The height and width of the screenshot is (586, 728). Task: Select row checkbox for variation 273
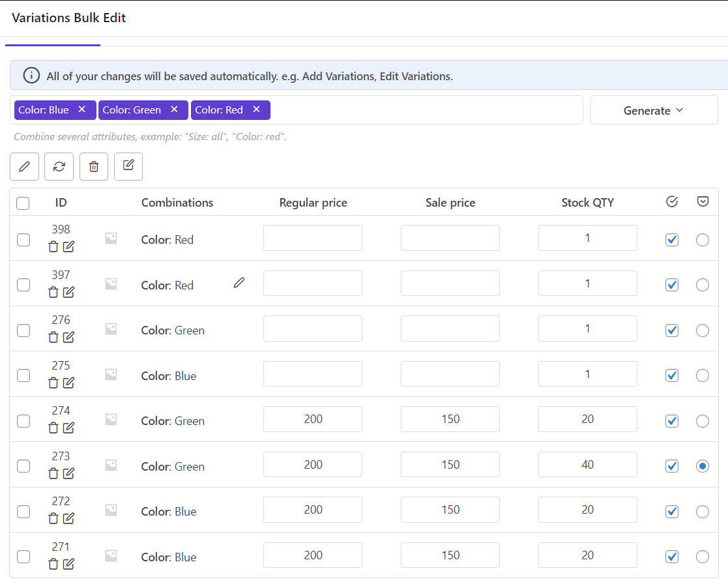point(23,465)
